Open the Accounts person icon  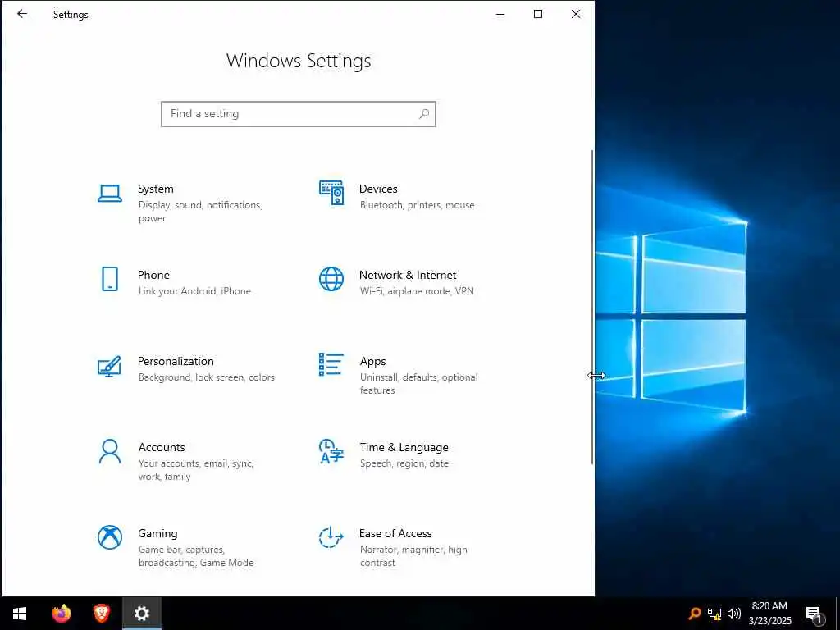(110, 452)
